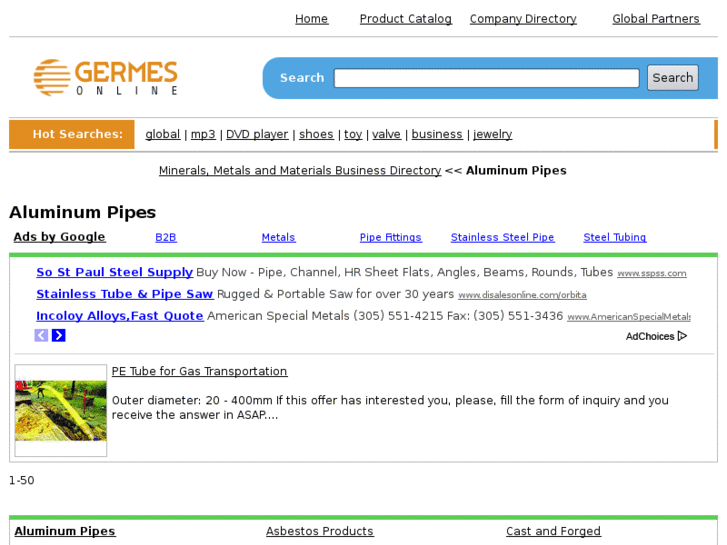727x545 pixels.
Task: Open So St Paul Steel Supply ad
Action: pos(115,272)
